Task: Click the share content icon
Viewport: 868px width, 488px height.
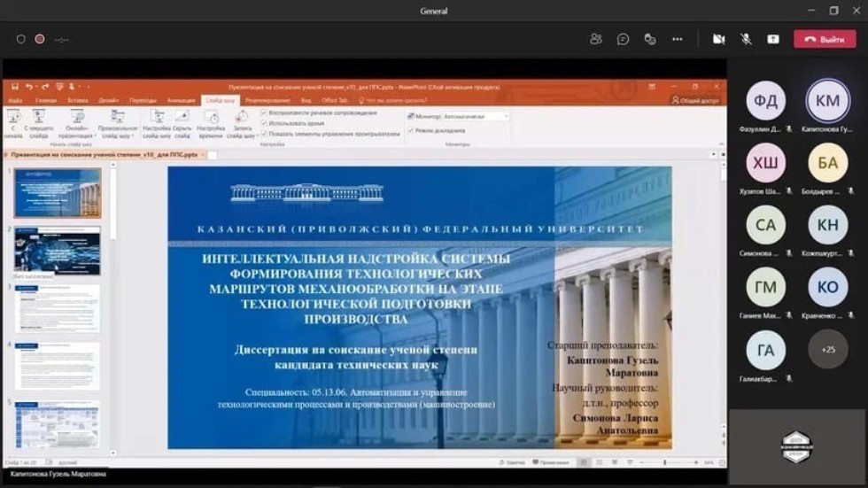Action: tap(772, 39)
